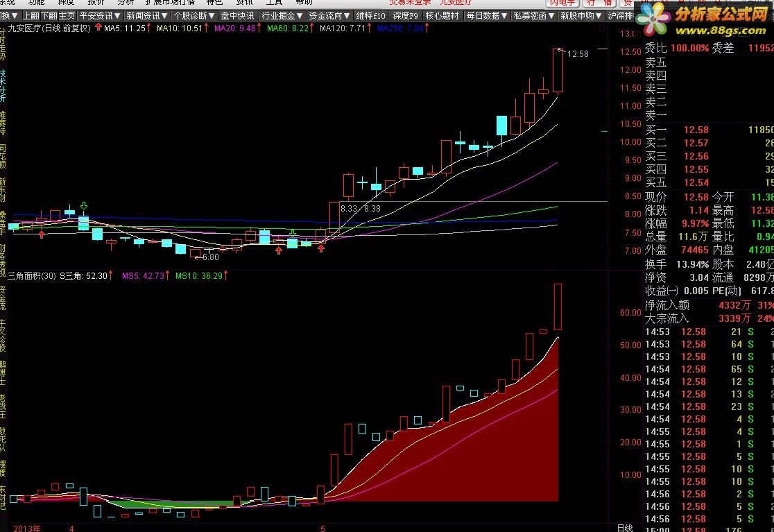Viewport: 774px width, 532px height.
Task: Click the MS5: 42.73 indicator label
Action: (143, 276)
